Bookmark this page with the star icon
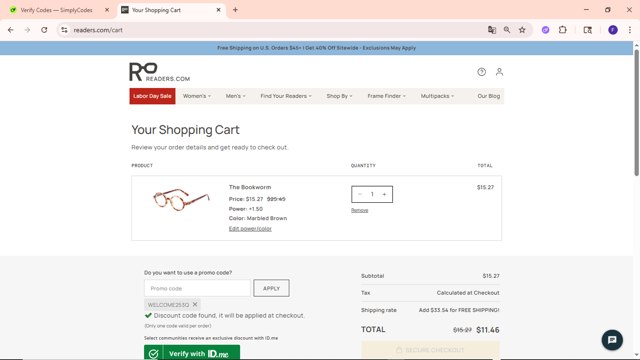This screenshot has width=640, height=360. [522, 30]
